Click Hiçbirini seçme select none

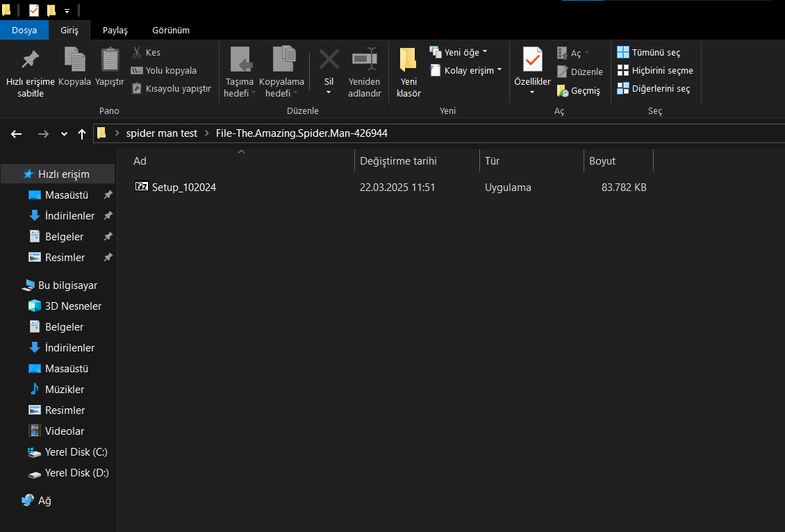point(655,71)
